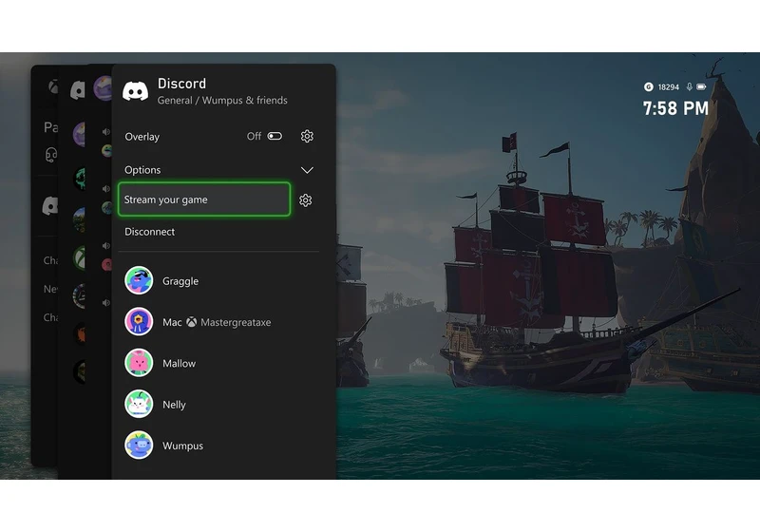The height and width of the screenshot is (532, 760).
Task: Click the Options label
Action: (x=142, y=170)
